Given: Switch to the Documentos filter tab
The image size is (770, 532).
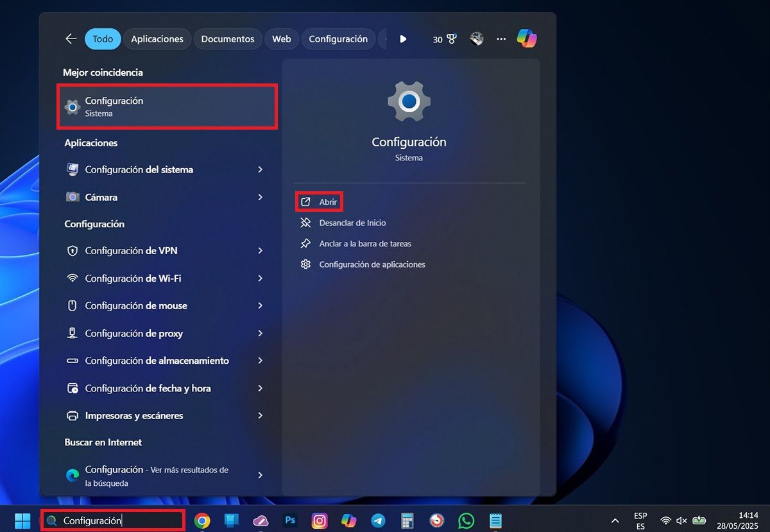Looking at the screenshot, I should click(x=228, y=39).
